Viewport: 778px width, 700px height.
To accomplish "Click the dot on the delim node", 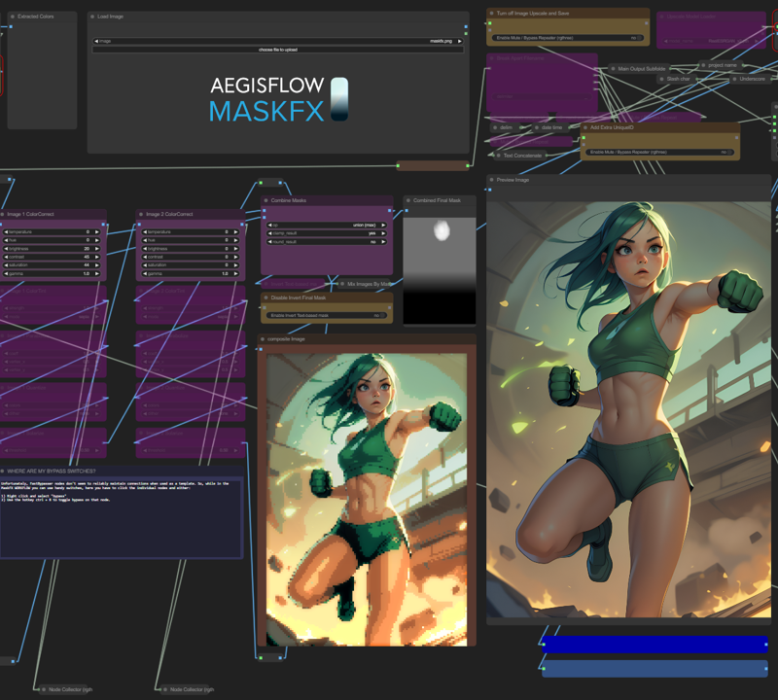I will coord(495,127).
